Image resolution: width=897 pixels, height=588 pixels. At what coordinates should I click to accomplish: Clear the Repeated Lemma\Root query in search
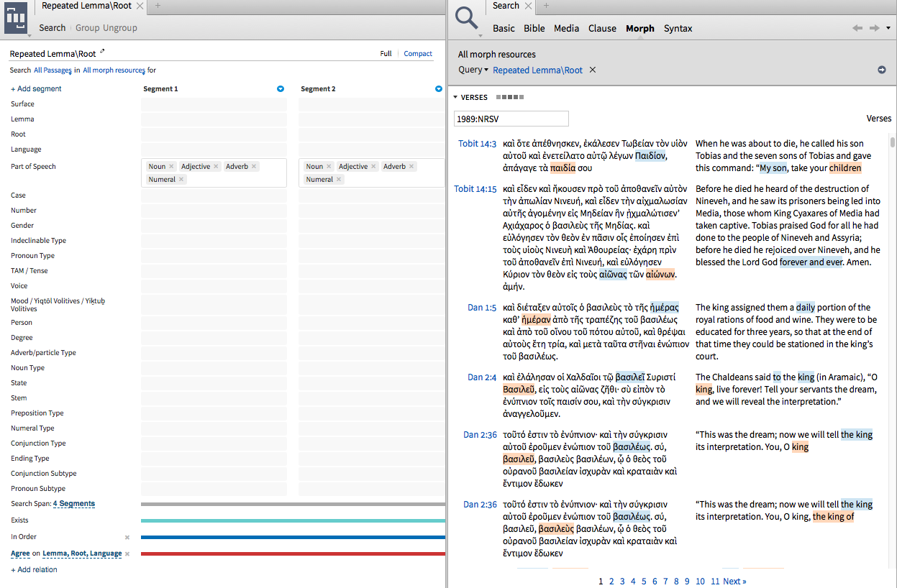pos(593,70)
